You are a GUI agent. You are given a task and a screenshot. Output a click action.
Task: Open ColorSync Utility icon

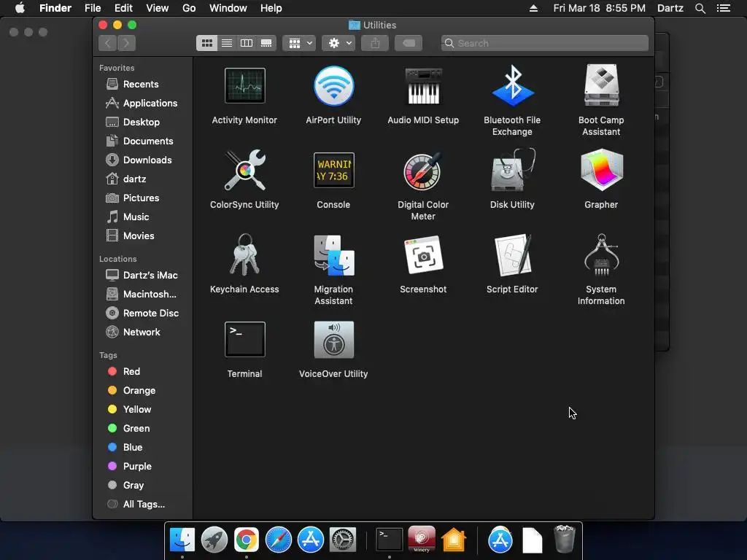click(x=244, y=170)
